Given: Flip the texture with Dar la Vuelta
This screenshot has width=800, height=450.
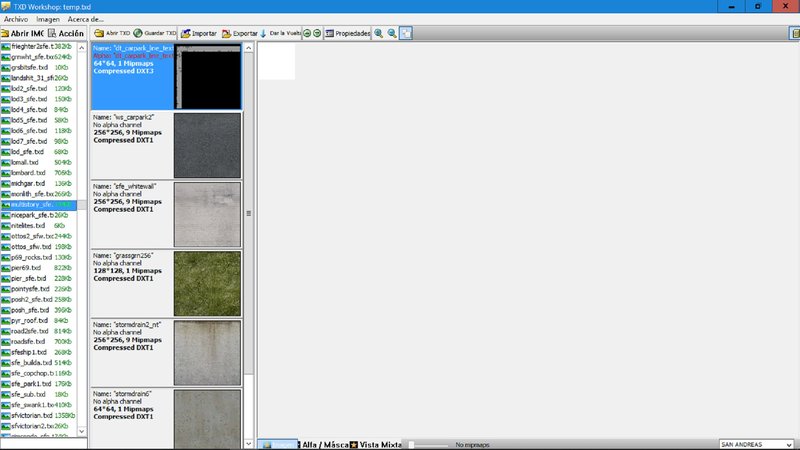Looking at the screenshot, I should coord(280,33).
